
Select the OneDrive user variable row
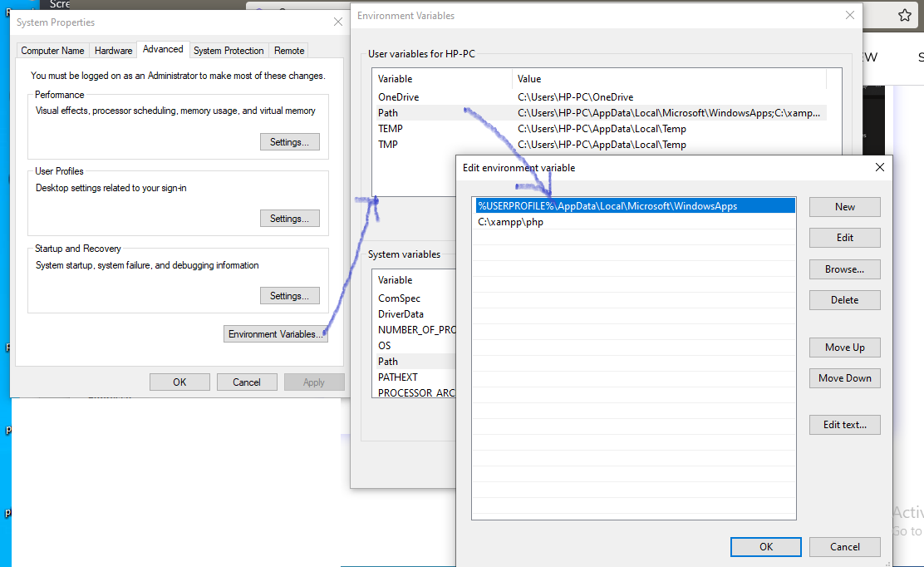tap(599, 97)
